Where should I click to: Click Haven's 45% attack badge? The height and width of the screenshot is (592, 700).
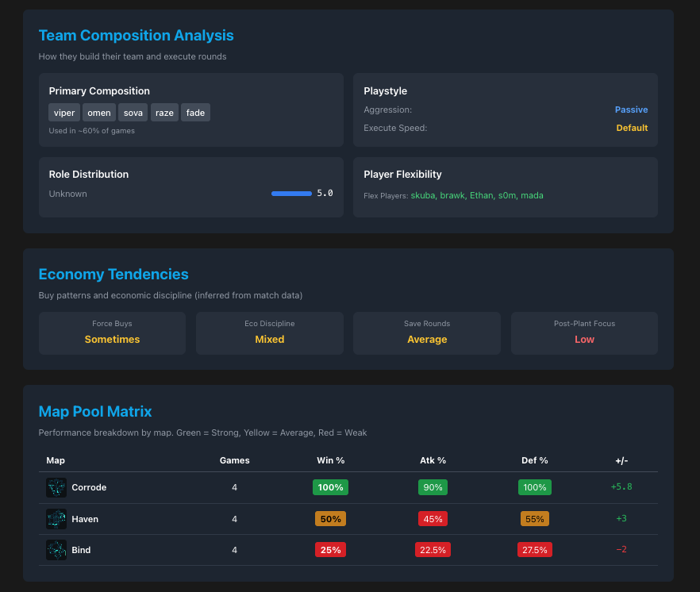click(x=433, y=519)
